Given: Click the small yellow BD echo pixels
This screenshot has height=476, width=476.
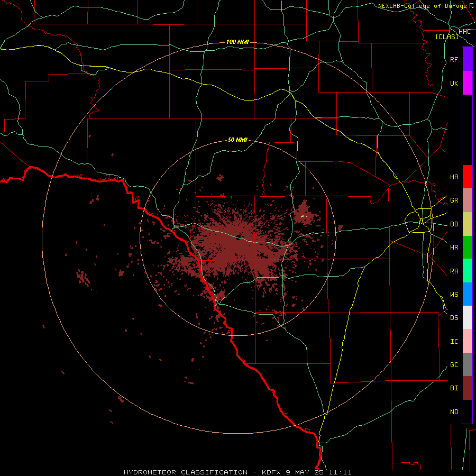Looking at the screenshot, I should click(x=304, y=216).
